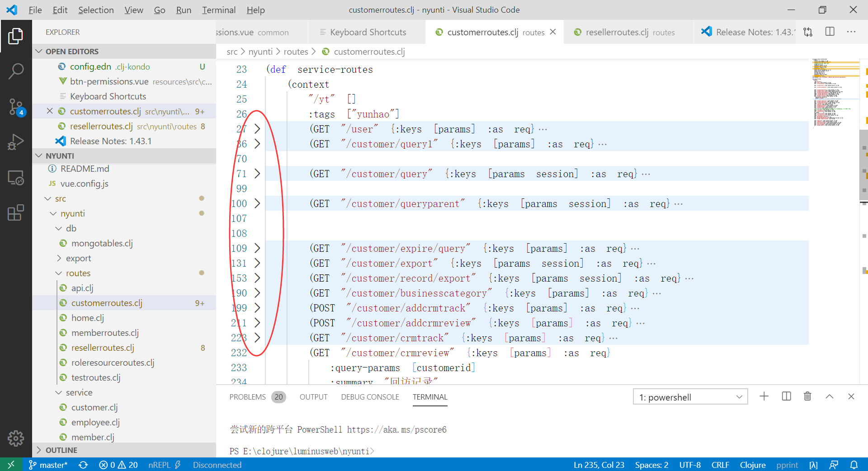Switch to the PROBLEMS tab
The image size is (868, 471).
click(x=248, y=397)
